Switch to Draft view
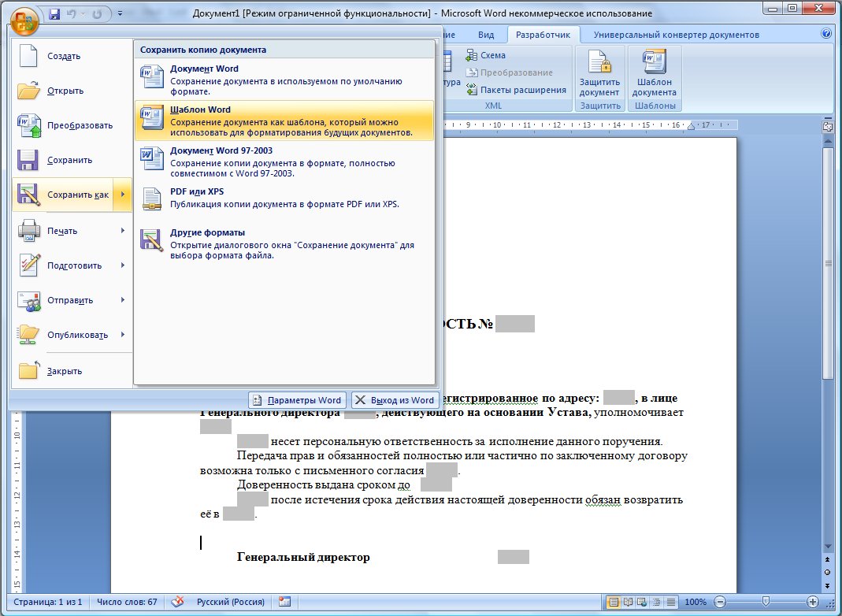 pos(670,602)
